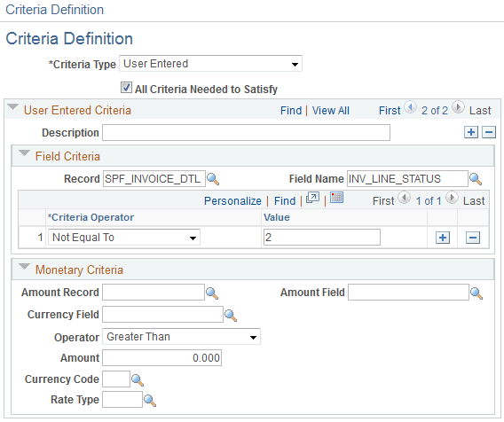The height and width of the screenshot is (422, 504).
Task: Focus the Description input field
Action: point(246,133)
